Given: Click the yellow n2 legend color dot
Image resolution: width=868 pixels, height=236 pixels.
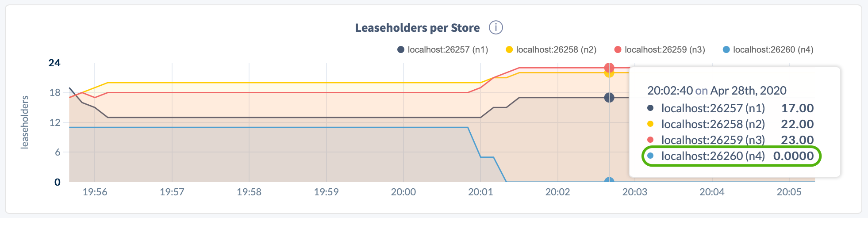Looking at the screenshot, I should (509, 49).
